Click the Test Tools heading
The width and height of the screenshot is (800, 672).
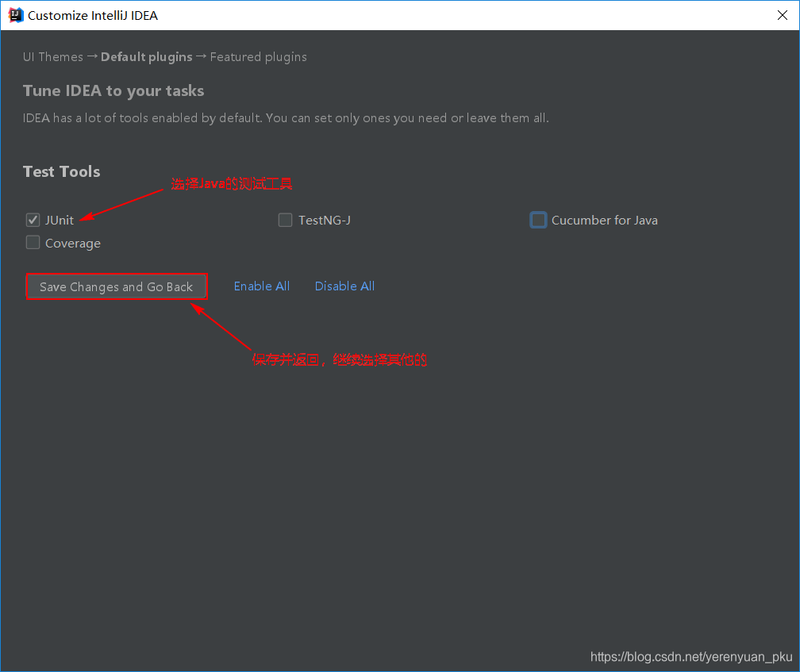tap(62, 171)
